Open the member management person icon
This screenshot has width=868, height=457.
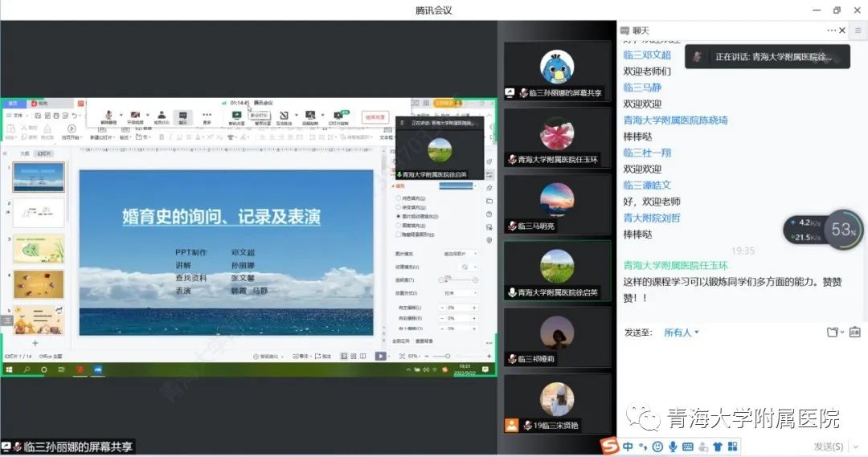pyautogui.click(x=161, y=115)
